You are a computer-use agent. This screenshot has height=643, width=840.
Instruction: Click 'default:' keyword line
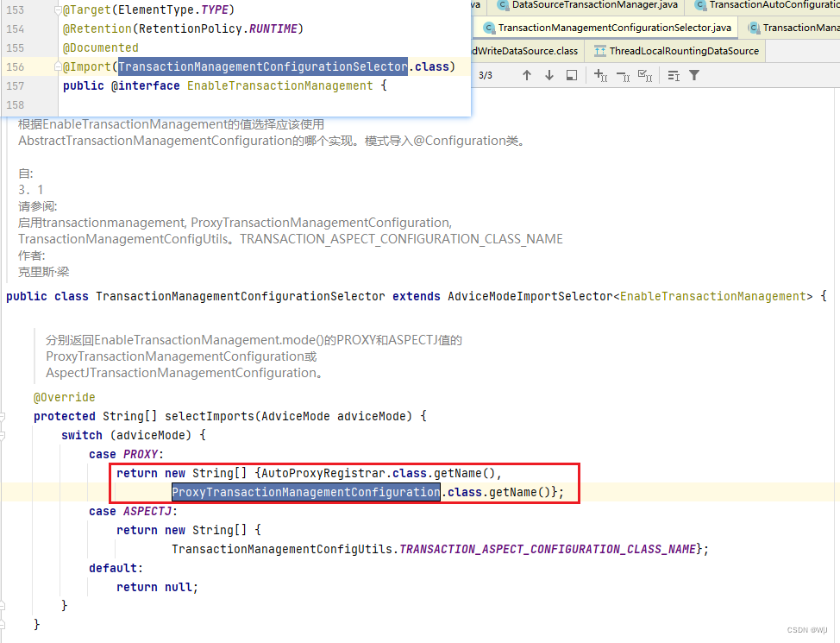click(116, 568)
